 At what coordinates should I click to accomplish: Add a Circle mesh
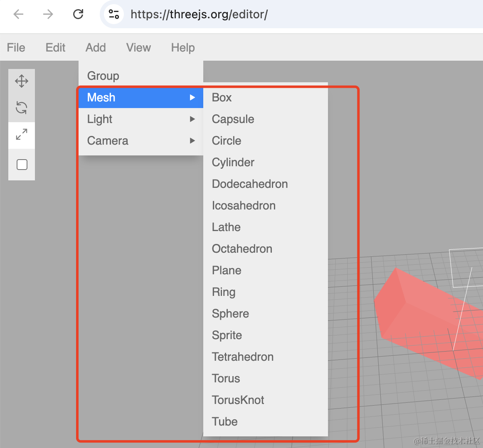(x=266, y=141)
